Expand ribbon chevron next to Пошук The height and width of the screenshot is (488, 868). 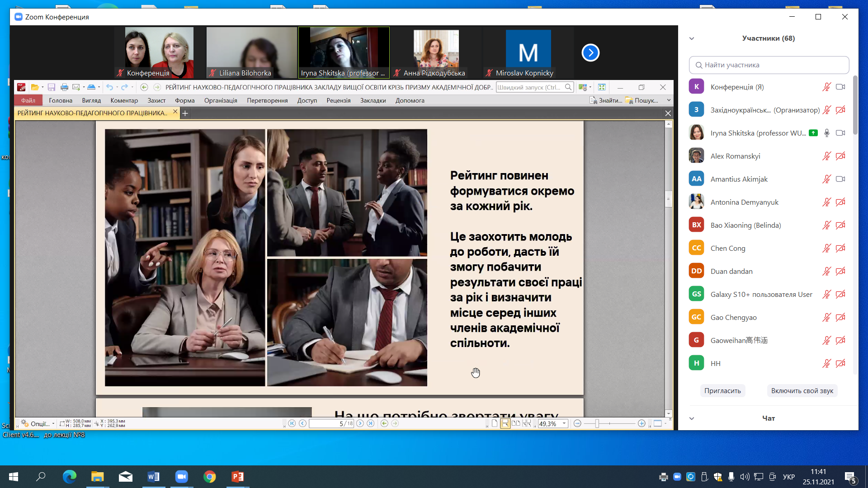pyautogui.click(x=669, y=100)
